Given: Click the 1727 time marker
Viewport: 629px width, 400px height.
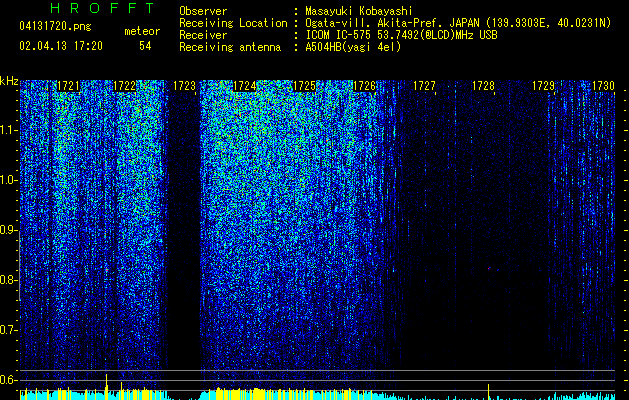Looking at the screenshot, I should 424,86.
